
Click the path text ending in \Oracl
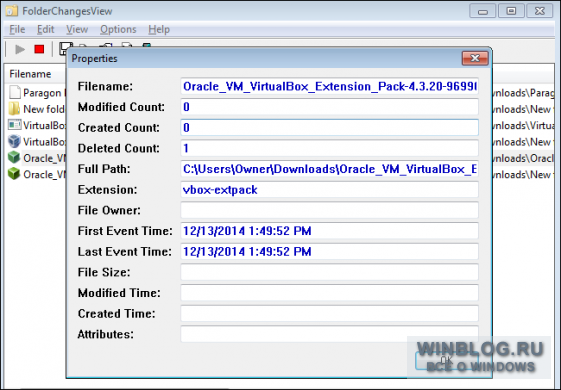point(523,158)
